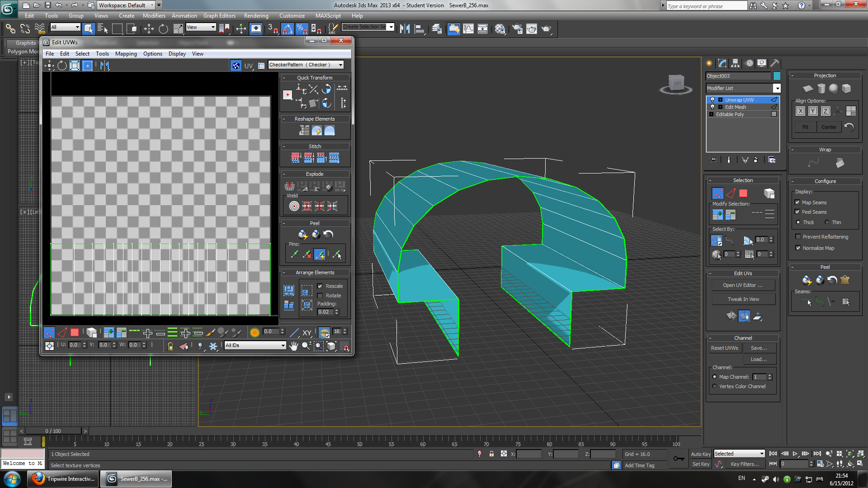Collapse the Explode rollout
Image resolution: width=868 pixels, height=488 pixels.
click(284, 174)
